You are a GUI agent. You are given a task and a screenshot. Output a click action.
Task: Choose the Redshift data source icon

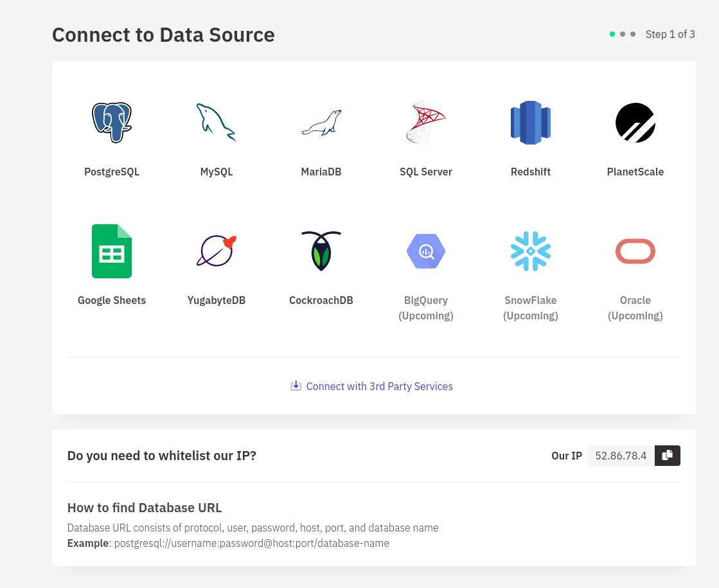pyautogui.click(x=531, y=123)
